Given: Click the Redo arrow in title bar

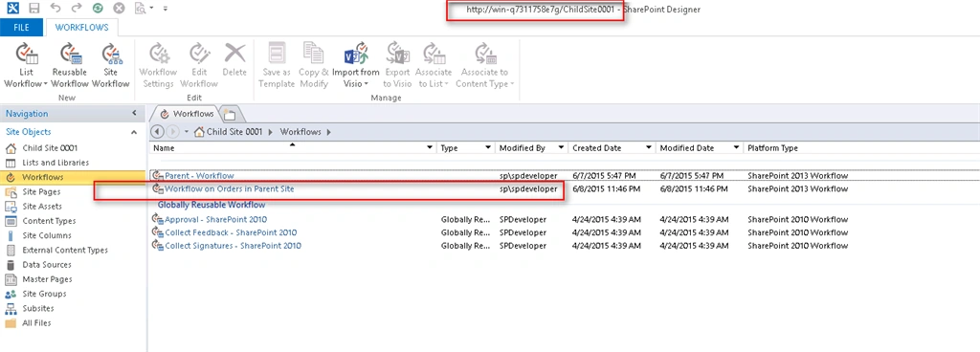Looking at the screenshot, I should tap(77, 8).
